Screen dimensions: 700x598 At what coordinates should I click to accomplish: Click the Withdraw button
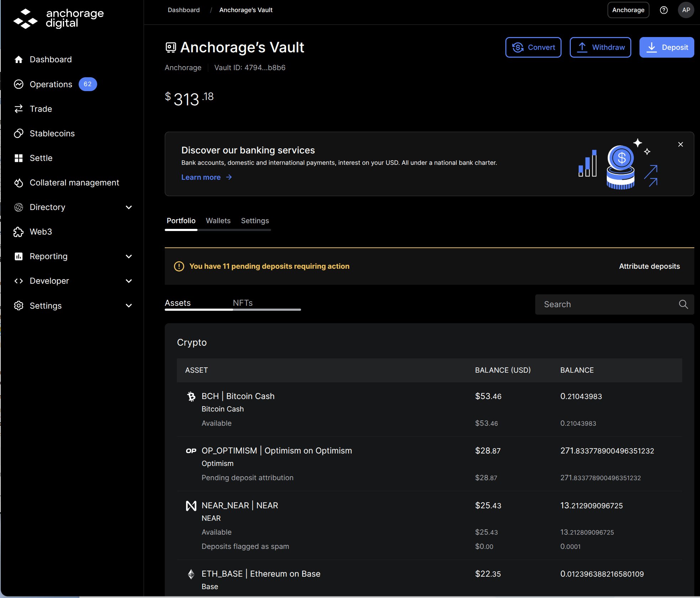[x=600, y=47]
